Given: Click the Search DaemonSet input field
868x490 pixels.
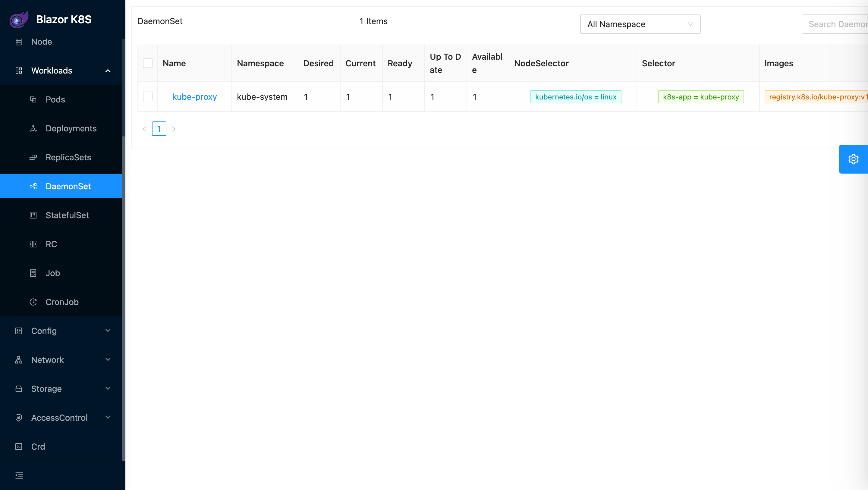Looking at the screenshot, I should (835, 24).
